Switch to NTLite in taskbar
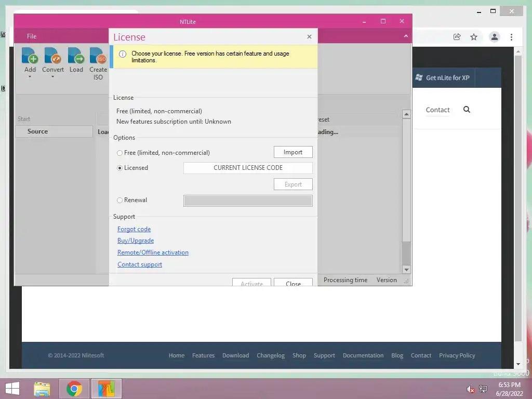The height and width of the screenshot is (399, 532). [x=106, y=389]
